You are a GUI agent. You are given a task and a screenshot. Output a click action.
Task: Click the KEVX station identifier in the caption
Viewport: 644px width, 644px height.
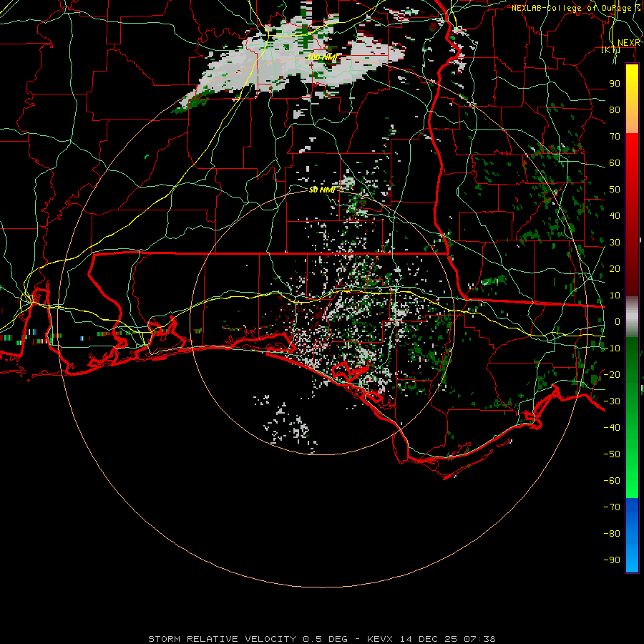pyautogui.click(x=380, y=639)
